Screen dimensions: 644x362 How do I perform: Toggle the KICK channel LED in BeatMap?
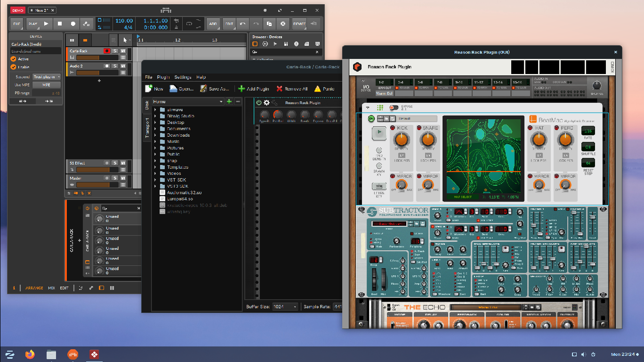coord(393,128)
